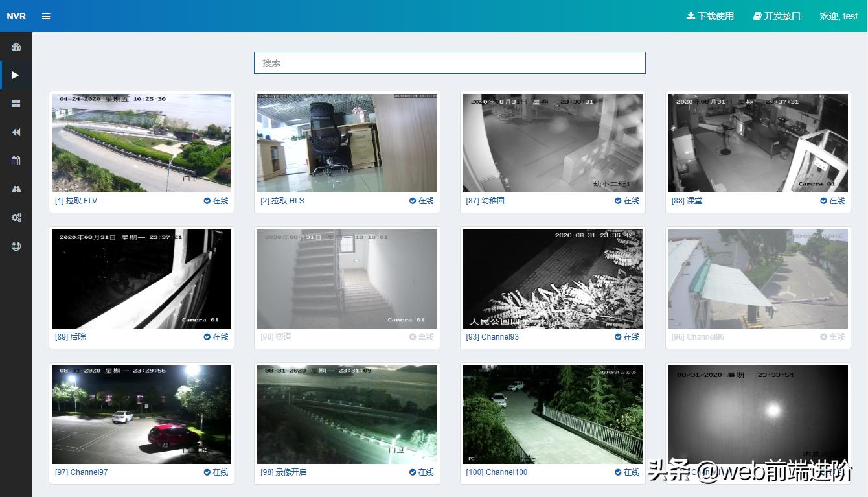Open the 下载使用 download menu
Screen dimensions: 868x497
pos(711,16)
